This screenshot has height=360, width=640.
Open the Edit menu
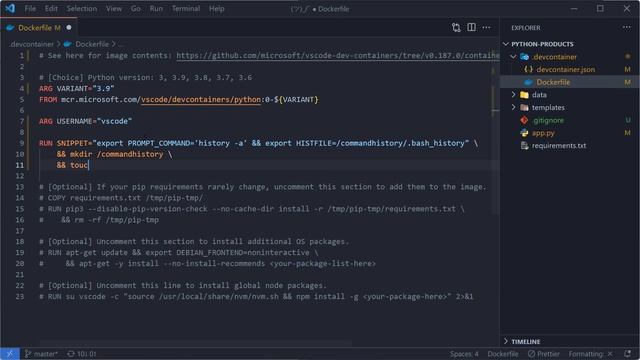click(51, 9)
